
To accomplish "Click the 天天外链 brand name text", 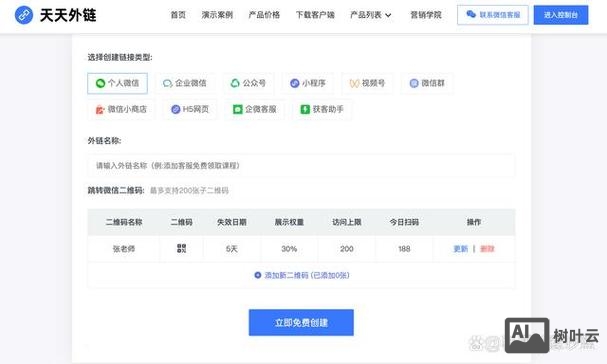I will click(68, 15).
